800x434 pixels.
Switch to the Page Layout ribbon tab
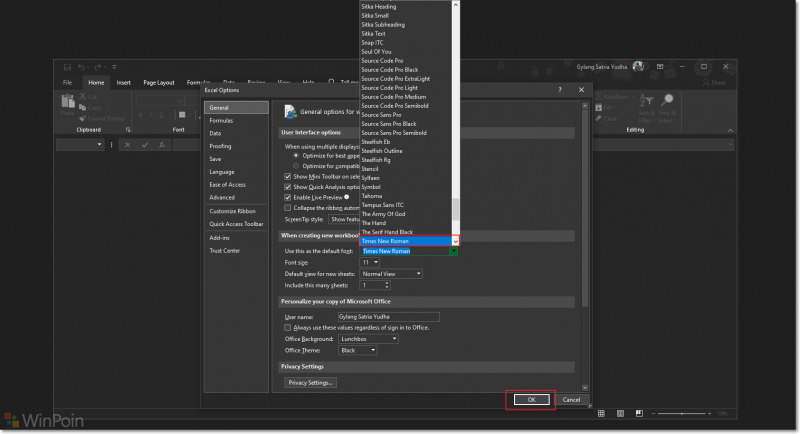tap(159, 83)
